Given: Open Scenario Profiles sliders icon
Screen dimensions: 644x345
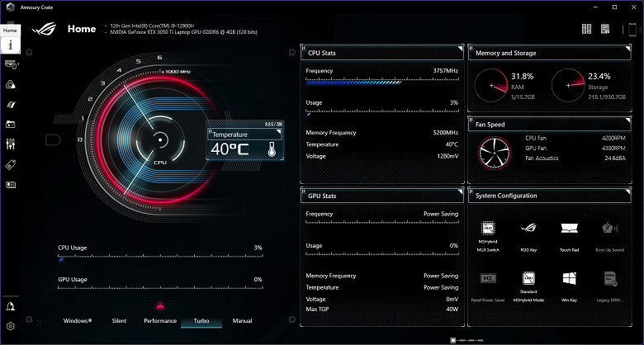Looking at the screenshot, I should click(x=11, y=144).
